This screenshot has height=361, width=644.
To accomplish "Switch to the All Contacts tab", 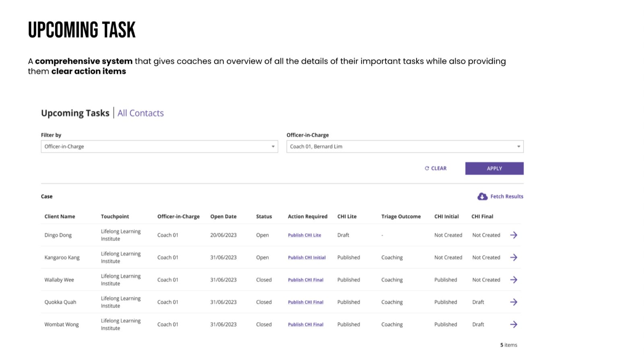I will pos(140,113).
